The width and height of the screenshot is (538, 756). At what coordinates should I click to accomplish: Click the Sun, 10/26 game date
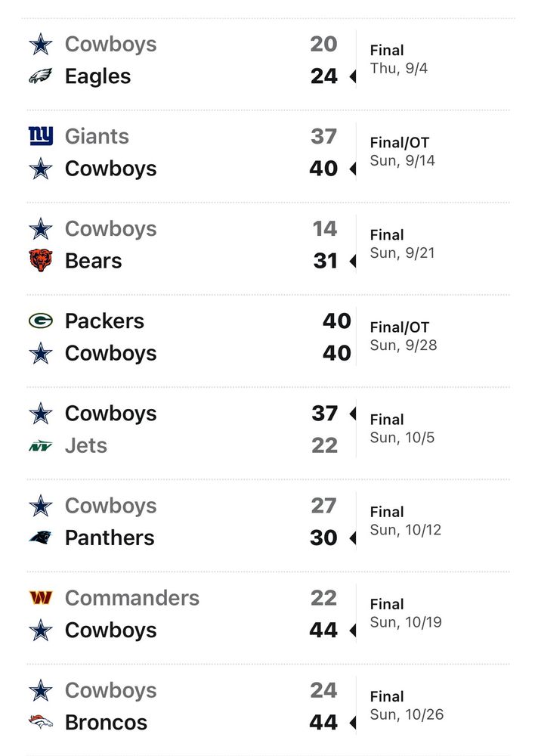pos(407,714)
